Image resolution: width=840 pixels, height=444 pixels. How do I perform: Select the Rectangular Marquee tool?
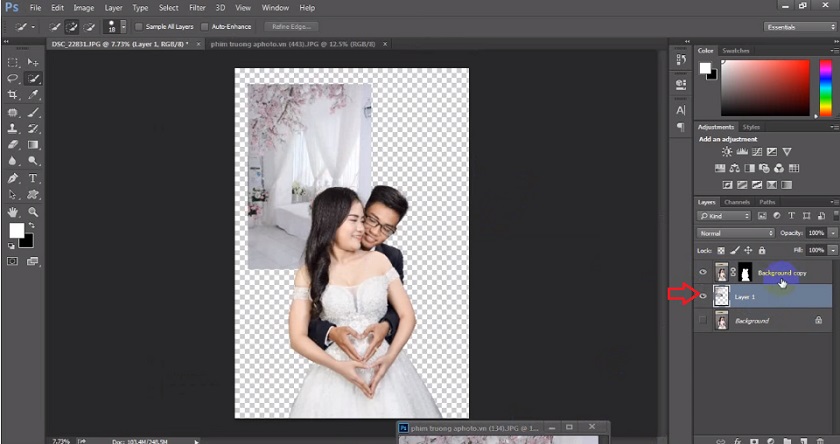13,63
